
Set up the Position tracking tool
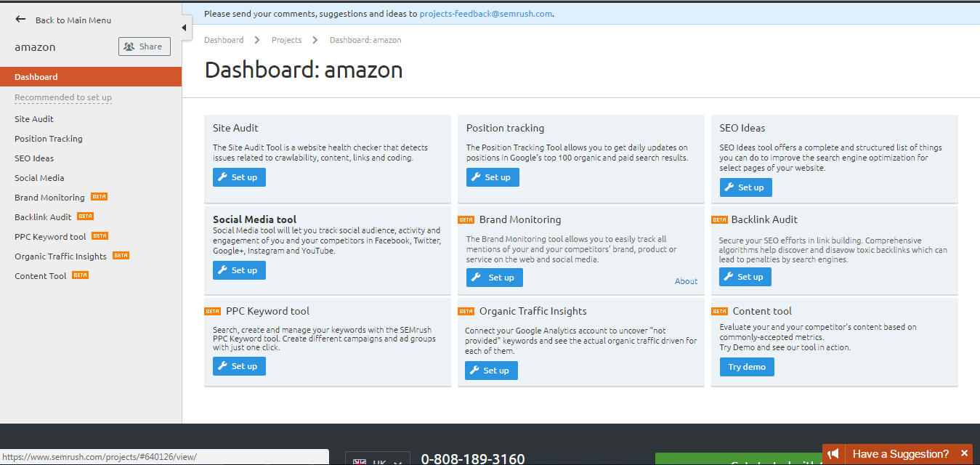[493, 177]
